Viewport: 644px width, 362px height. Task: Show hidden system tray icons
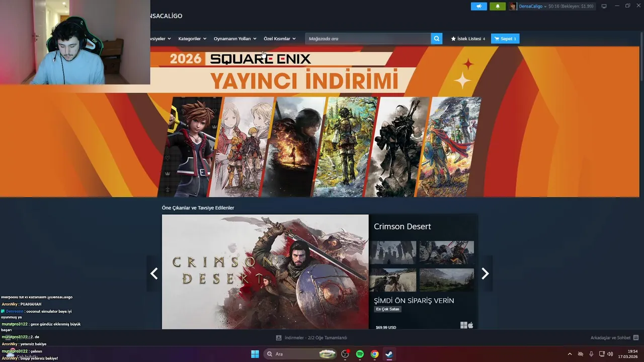click(x=570, y=354)
